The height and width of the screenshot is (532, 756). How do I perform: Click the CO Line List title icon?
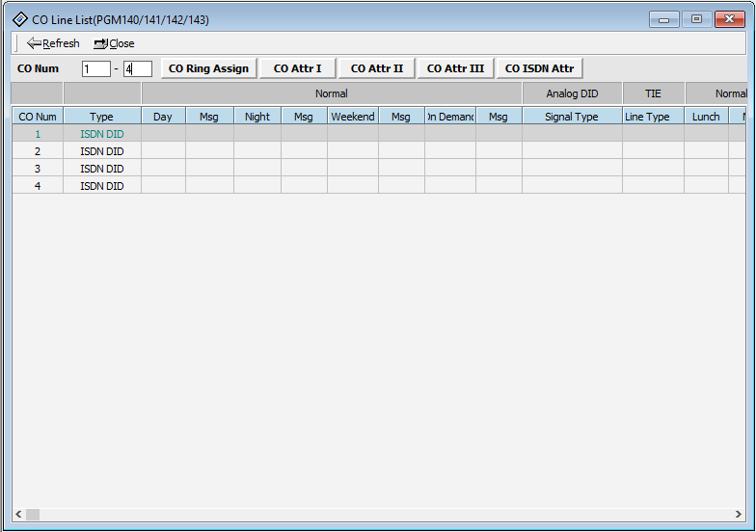19,19
